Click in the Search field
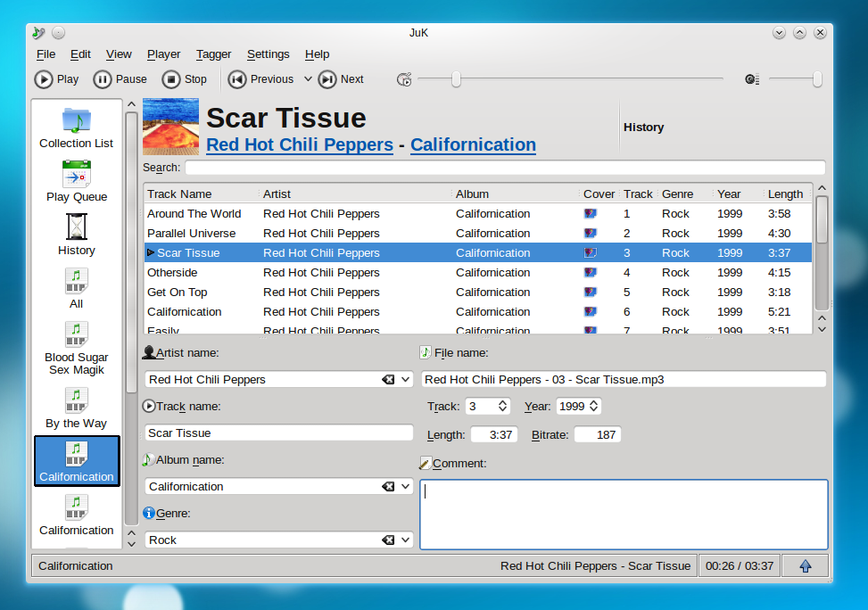The image size is (868, 610). click(505, 167)
